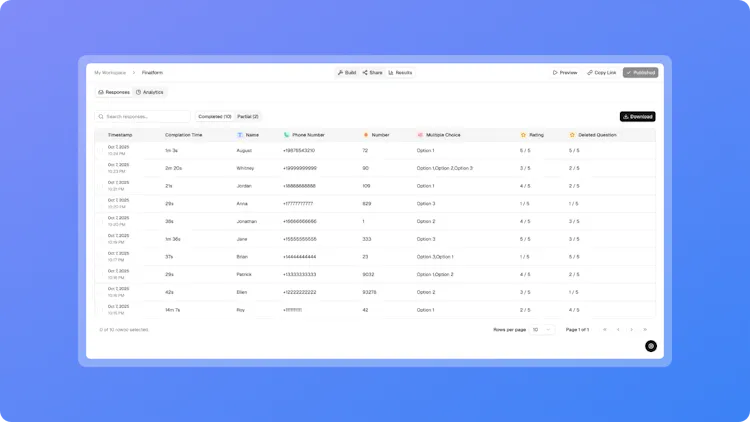Click the Name column text-type icon
The width and height of the screenshot is (750, 422).
[240, 135]
